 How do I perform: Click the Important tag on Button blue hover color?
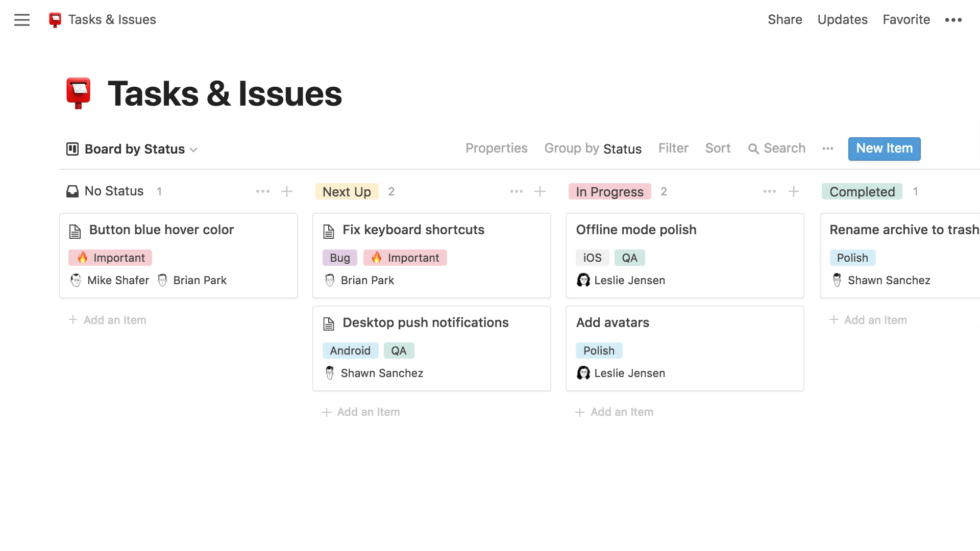110,258
